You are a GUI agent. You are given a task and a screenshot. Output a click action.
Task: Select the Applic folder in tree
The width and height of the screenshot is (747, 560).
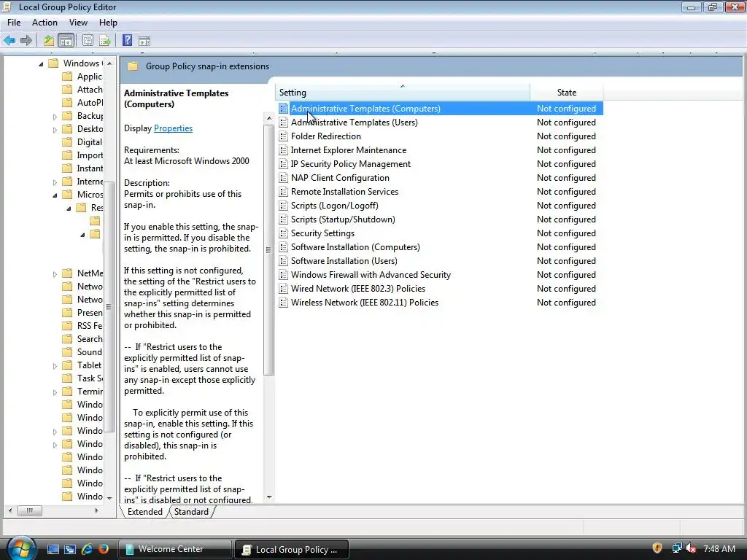coord(90,76)
